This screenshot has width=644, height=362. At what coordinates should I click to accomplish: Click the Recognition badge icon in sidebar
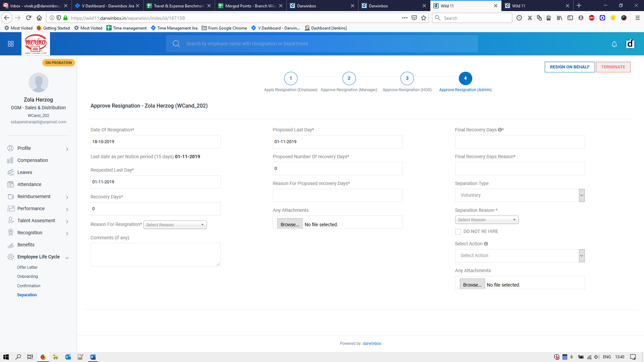coord(10,233)
